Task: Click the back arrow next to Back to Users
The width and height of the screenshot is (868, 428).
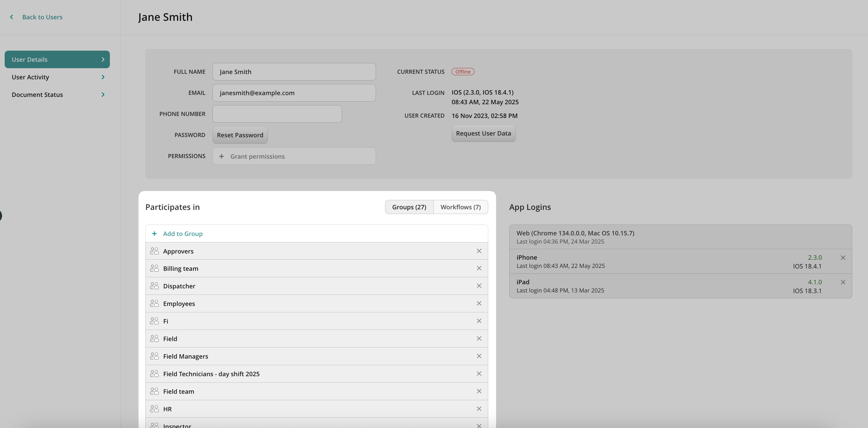Action: click(11, 17)
